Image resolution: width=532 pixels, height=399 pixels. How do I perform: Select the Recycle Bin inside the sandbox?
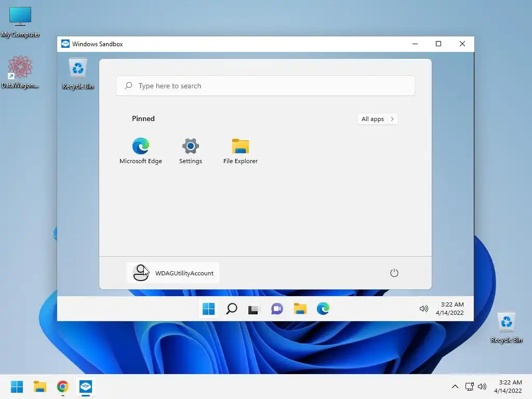tap(78, 74)
